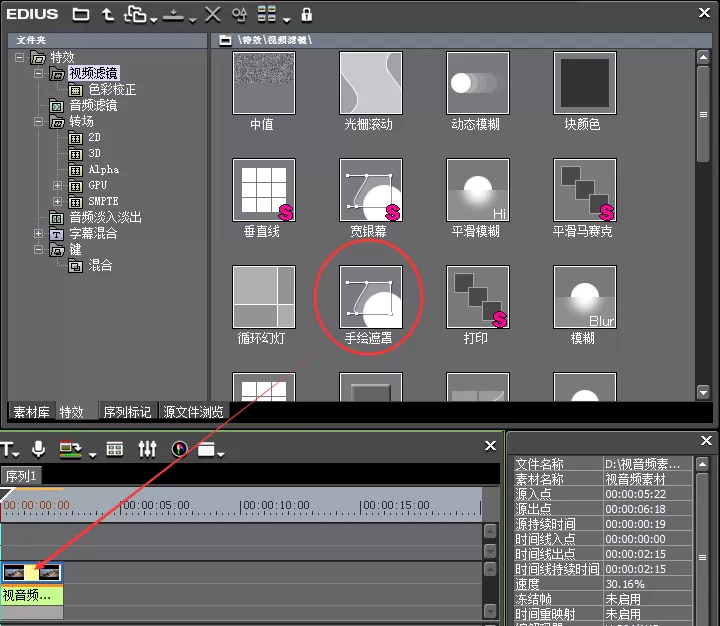Click the add-to-folder toolbar icon

[x=135, y=14]
